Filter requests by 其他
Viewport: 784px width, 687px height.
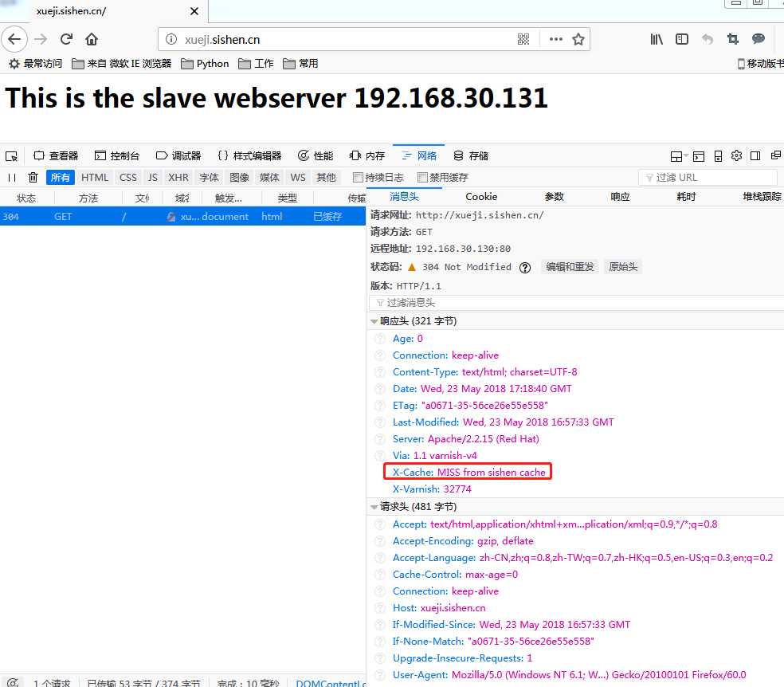[326, 178]
